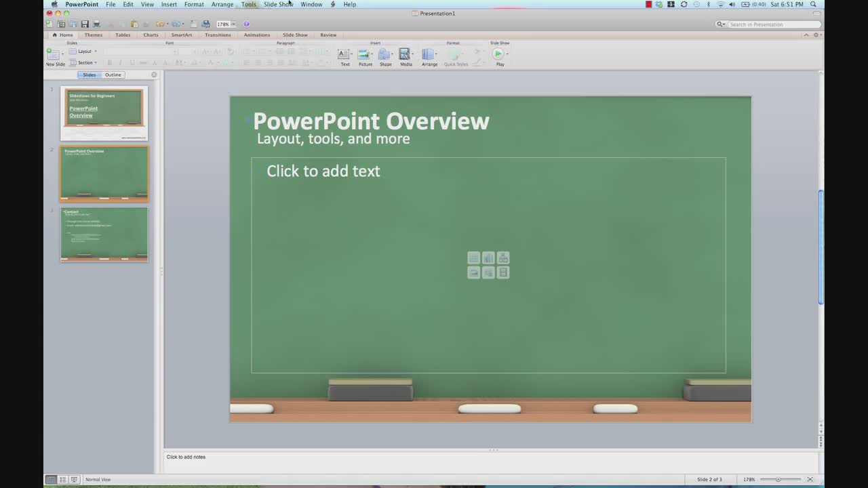This screenshot has width=868, height=488.
Task: Switch to Slide Sorter view in status bar
Action: coord(62,479)
